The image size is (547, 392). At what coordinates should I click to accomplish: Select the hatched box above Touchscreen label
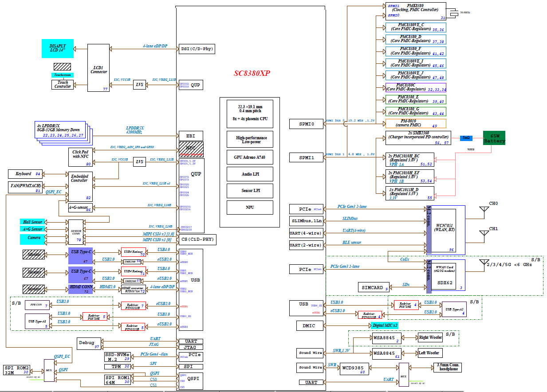63,67
